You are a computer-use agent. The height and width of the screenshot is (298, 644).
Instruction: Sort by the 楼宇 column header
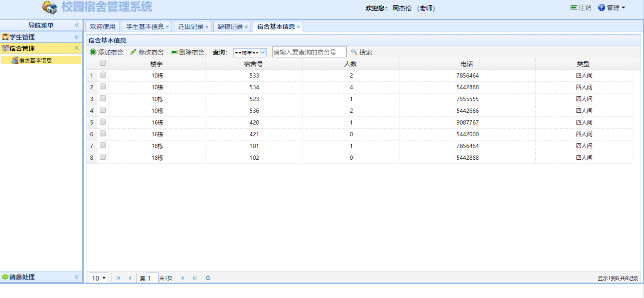tap(157, 64)
